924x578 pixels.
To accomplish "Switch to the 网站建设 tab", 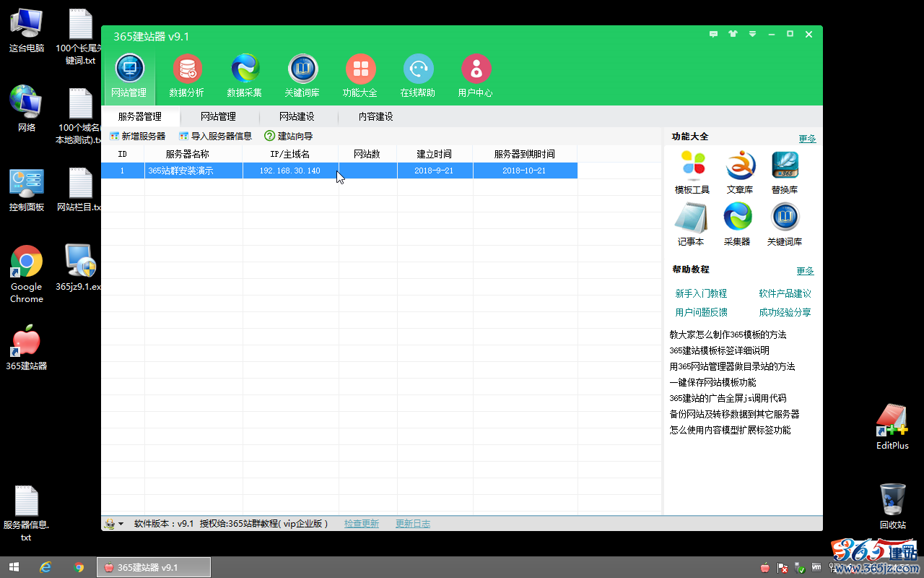I will [297, 116].
